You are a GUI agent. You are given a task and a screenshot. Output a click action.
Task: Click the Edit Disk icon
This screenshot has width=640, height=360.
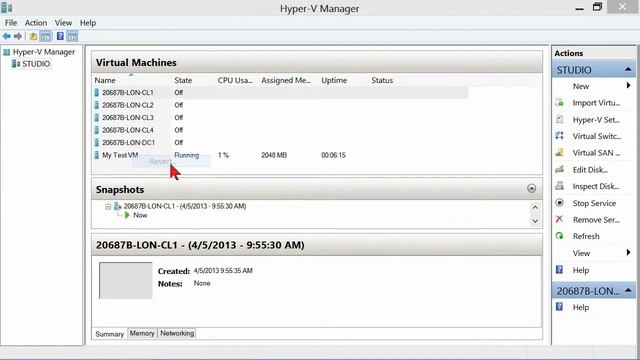coord(560,169)
